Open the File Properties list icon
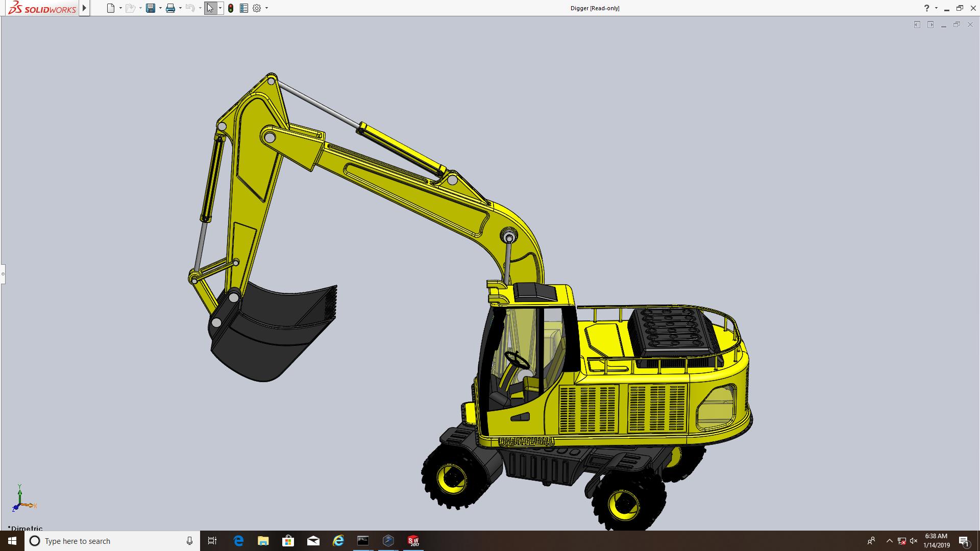 point(244,8)
